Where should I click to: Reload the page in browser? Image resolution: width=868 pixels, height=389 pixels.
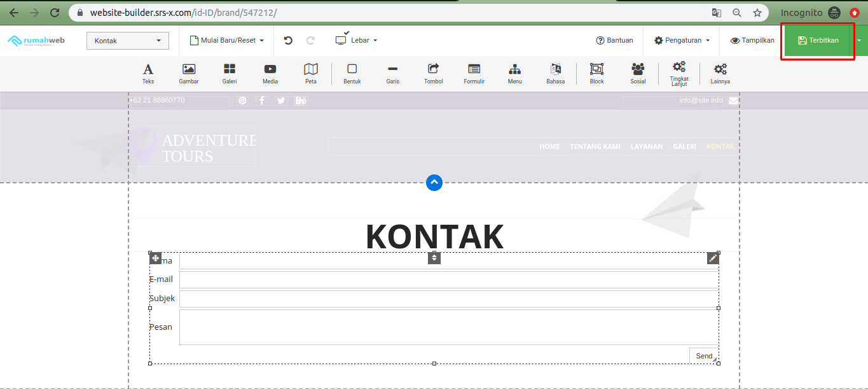55,12
